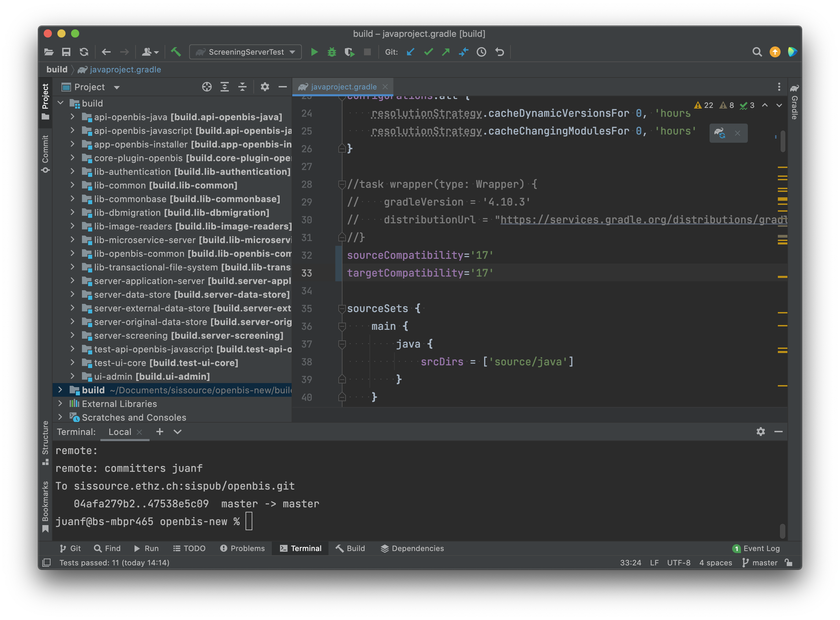This screenshot has width=840, height=620.
Task: Hide the Project panel with minus icon
Action: [283, 87]
